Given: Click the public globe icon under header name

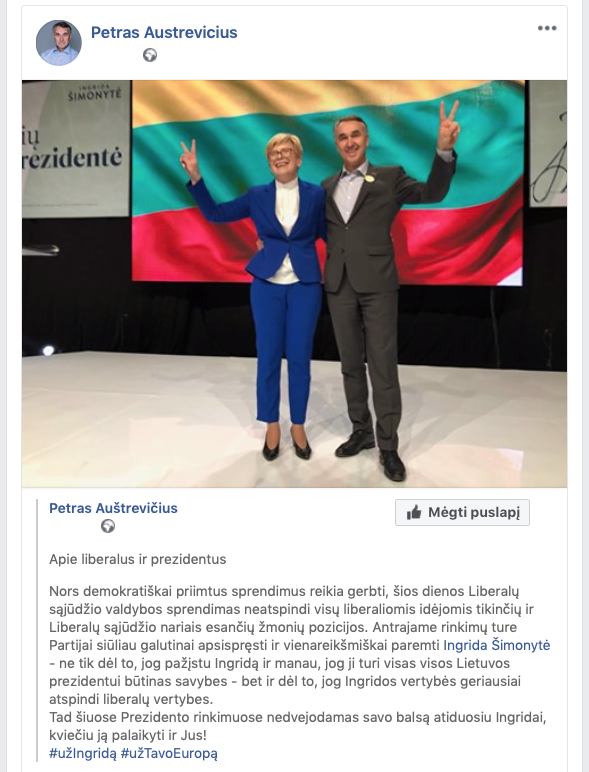Looking at the screenshot, I should pos(150,55).
